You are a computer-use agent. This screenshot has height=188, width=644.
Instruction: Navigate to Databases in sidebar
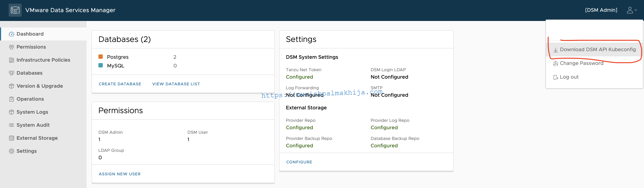tap(43, 73)
